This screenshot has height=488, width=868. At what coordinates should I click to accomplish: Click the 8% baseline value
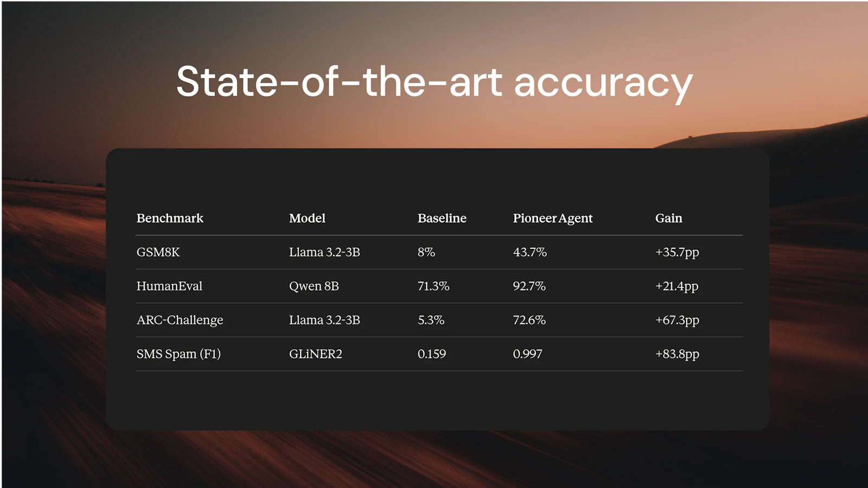click(x=426, y=252)
